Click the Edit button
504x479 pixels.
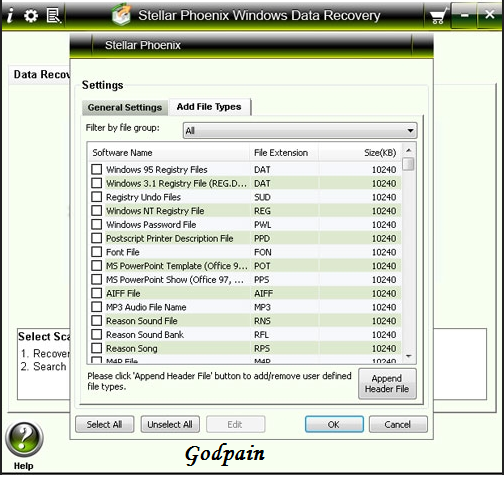click(x=235, y=424)
